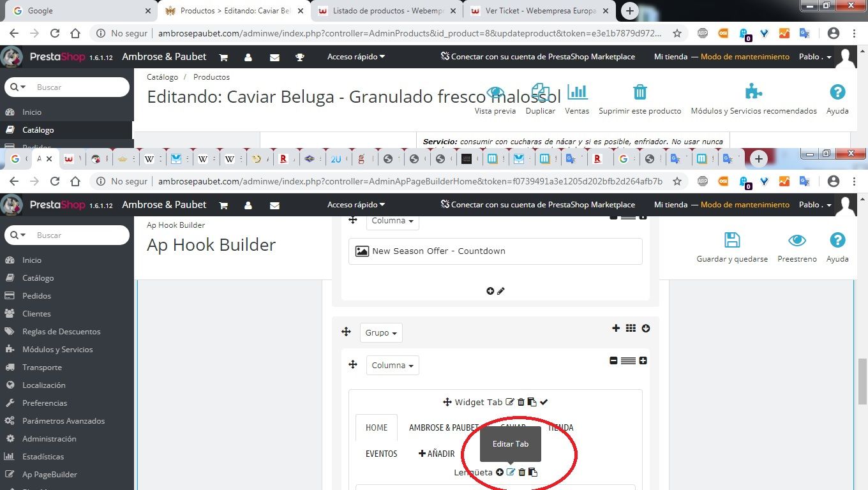Open search filter dropdown in Ap Hook Builder sidebar
The image size is (868, 490).
coord(18,235)
